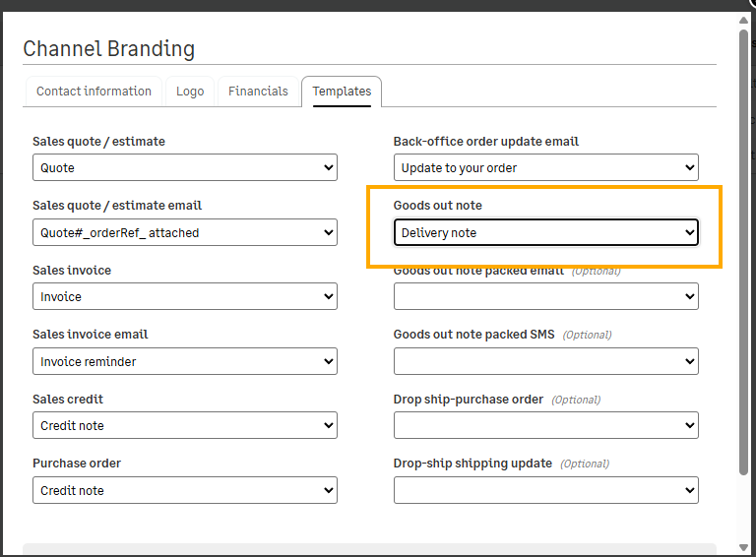This screenshot has height=557, width=756.
Task: Click the Drop ship-purchase order label
Action: pyautogui.click(x=469, y=400)
